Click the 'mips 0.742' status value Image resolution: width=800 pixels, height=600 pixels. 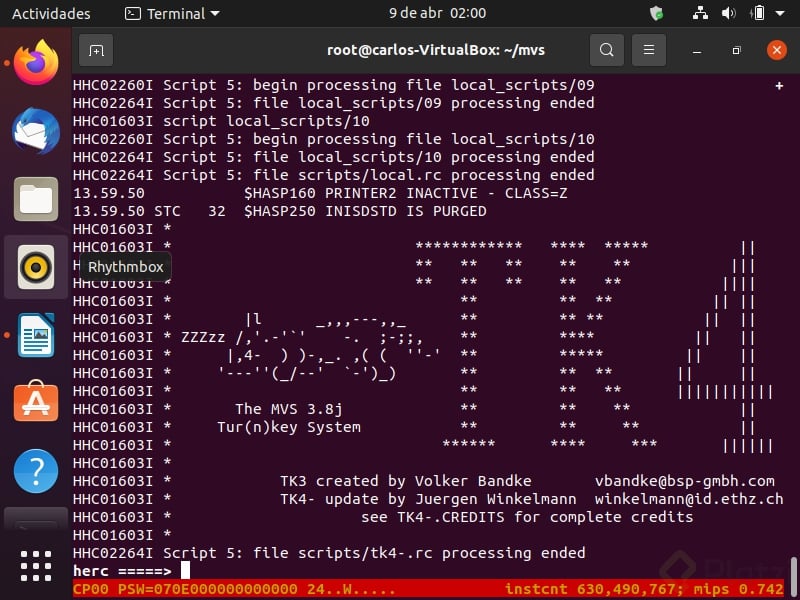coord(738,589)
